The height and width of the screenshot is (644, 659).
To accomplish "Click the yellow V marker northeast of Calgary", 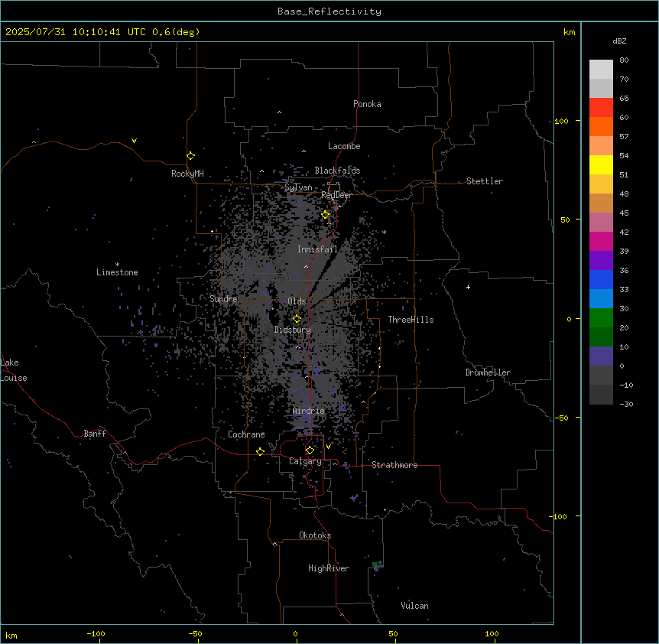I will pyautogui.click(x=328, y=447).
